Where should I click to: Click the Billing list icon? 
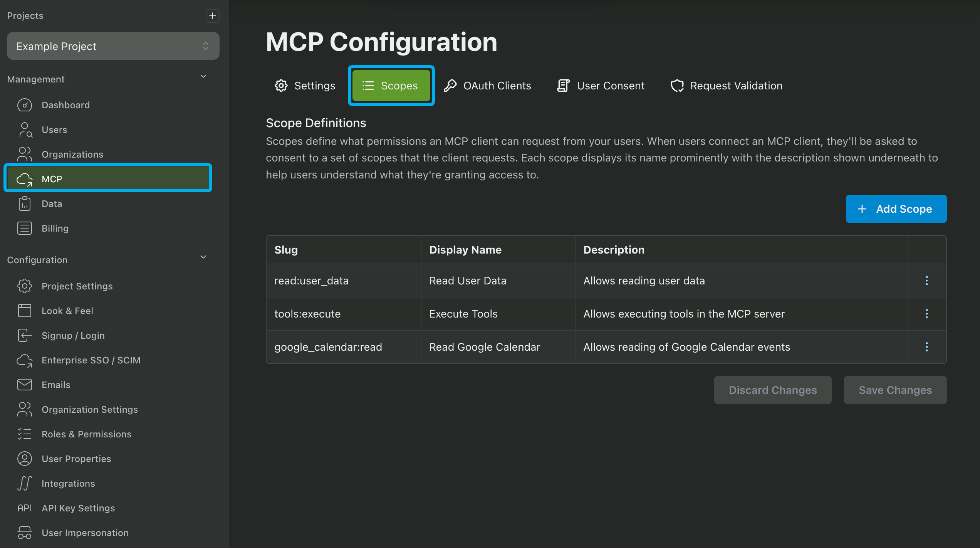click(25, 228)
